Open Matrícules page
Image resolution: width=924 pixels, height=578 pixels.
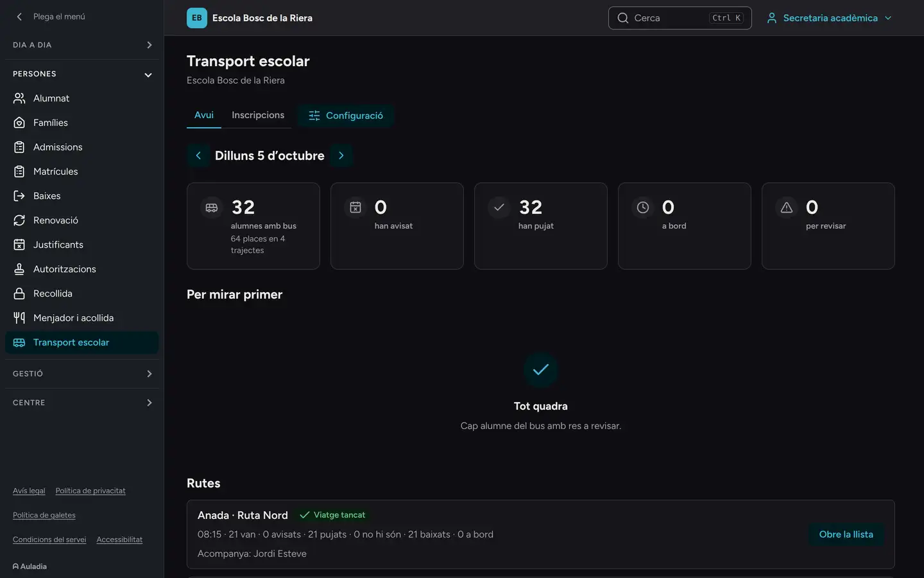pyautogui.click(x=81, y=171)
